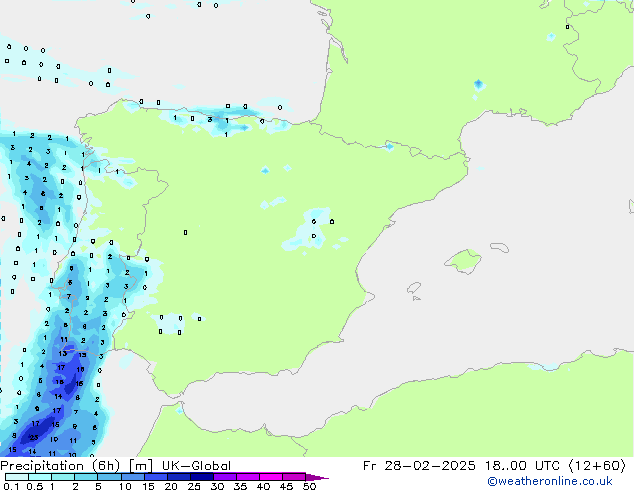
Task: Pick the 35–40 magenta legend swatch
Action: click(247, 477)
